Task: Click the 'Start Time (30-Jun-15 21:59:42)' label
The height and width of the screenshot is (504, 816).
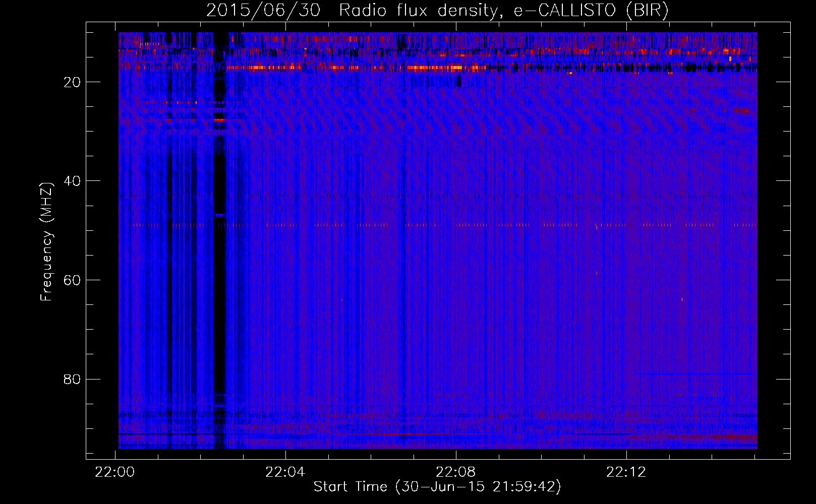Action: 437,487
